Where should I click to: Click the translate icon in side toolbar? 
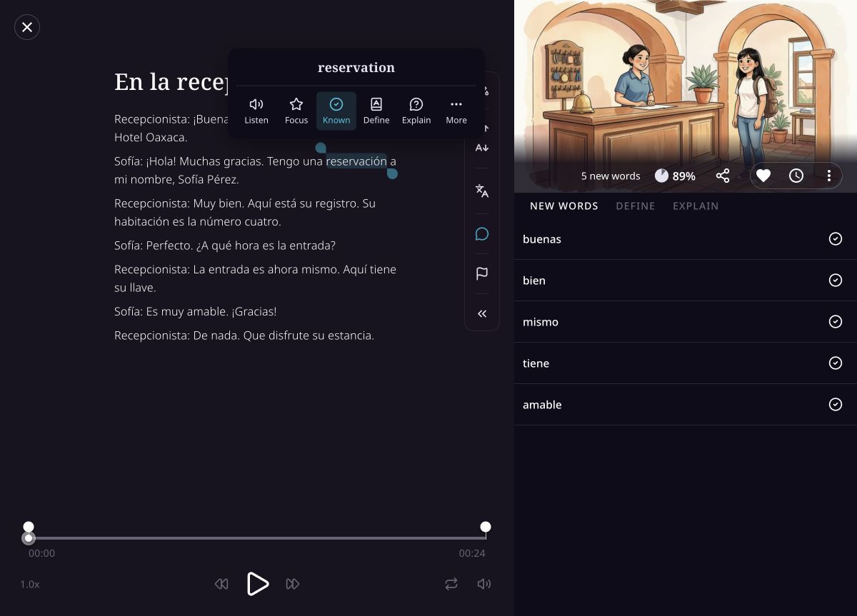tap(482, 191)
